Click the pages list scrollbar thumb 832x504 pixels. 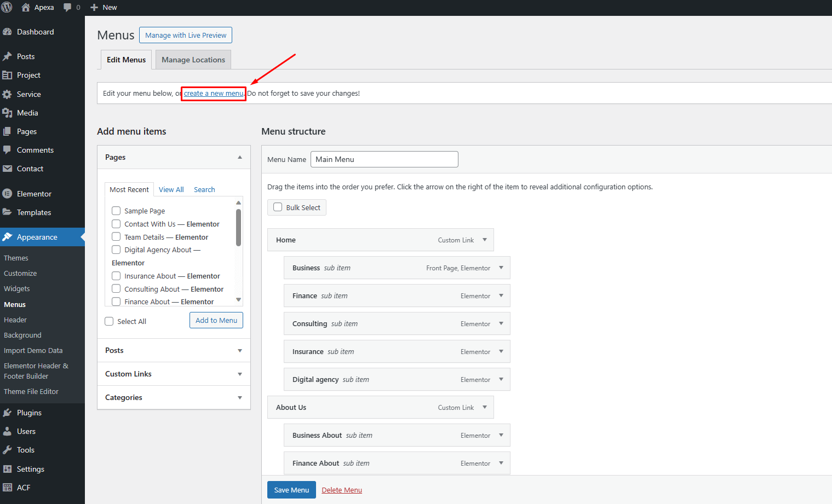coord(238,227)
